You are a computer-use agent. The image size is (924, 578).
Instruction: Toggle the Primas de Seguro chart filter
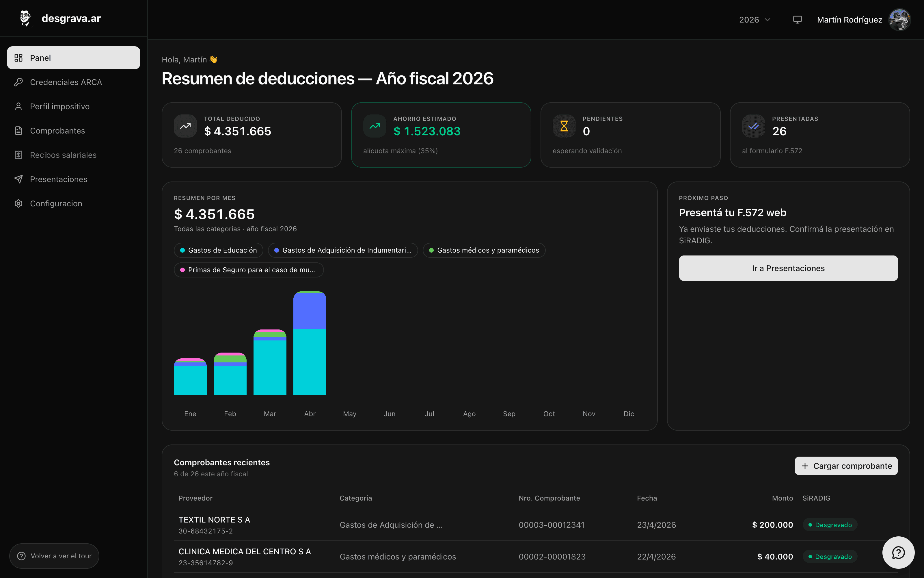click(x=249, y=270)
